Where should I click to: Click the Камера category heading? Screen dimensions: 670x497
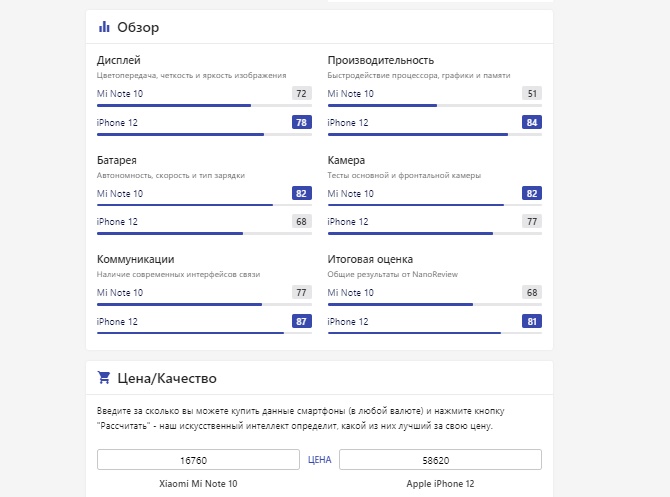(x=346, y=160)
